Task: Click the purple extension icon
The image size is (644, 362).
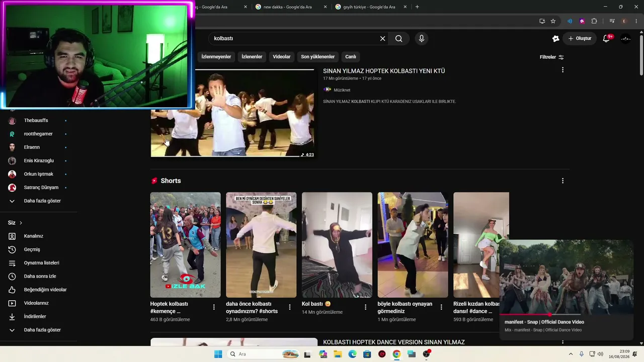Action: [582, 21]
